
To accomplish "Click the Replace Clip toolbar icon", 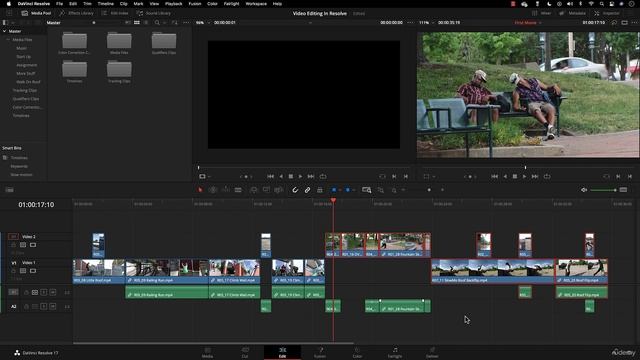I will 279,190.
